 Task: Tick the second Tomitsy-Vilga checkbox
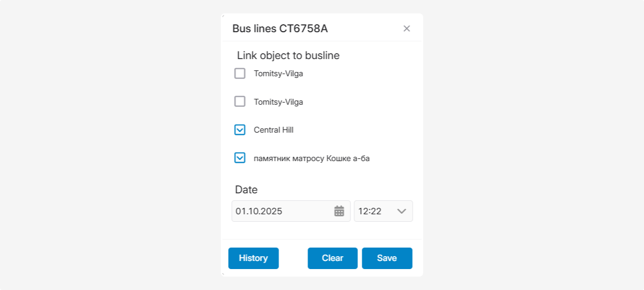[240, 102]
